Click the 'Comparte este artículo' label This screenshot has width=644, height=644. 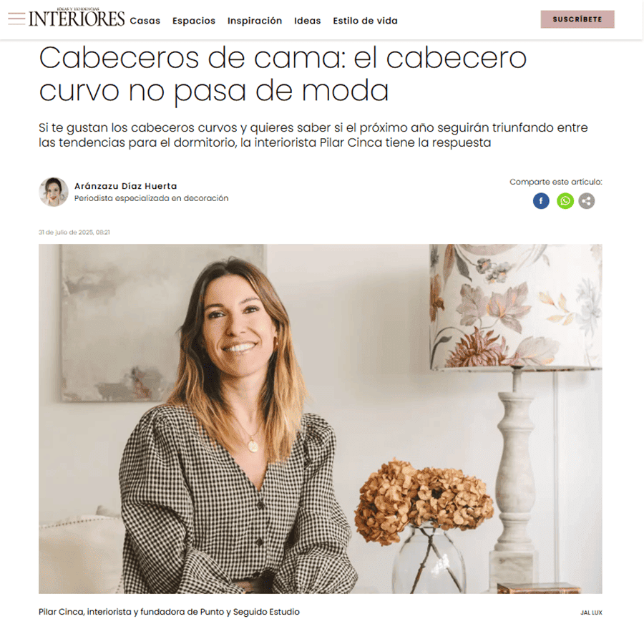pos(556,182)
